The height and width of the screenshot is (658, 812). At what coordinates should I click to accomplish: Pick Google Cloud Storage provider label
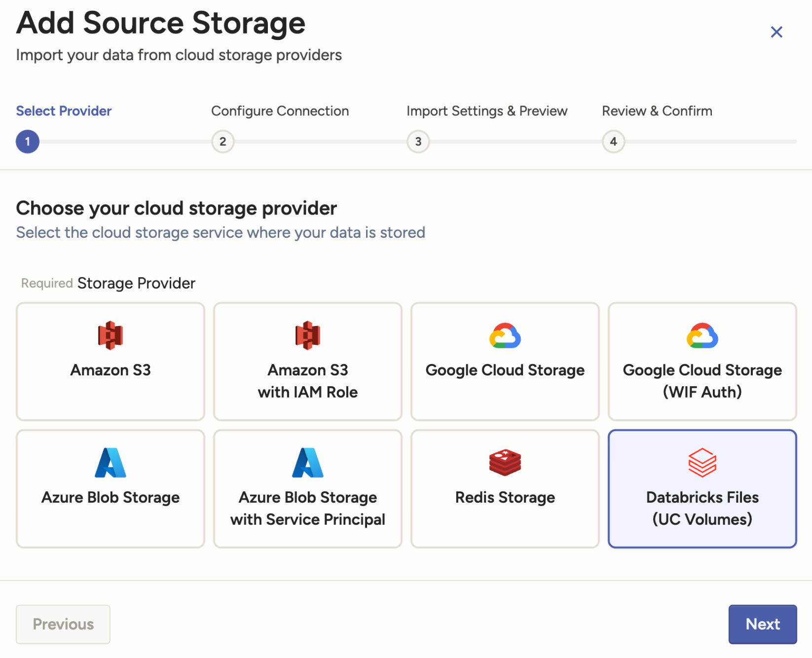point(505,370)
